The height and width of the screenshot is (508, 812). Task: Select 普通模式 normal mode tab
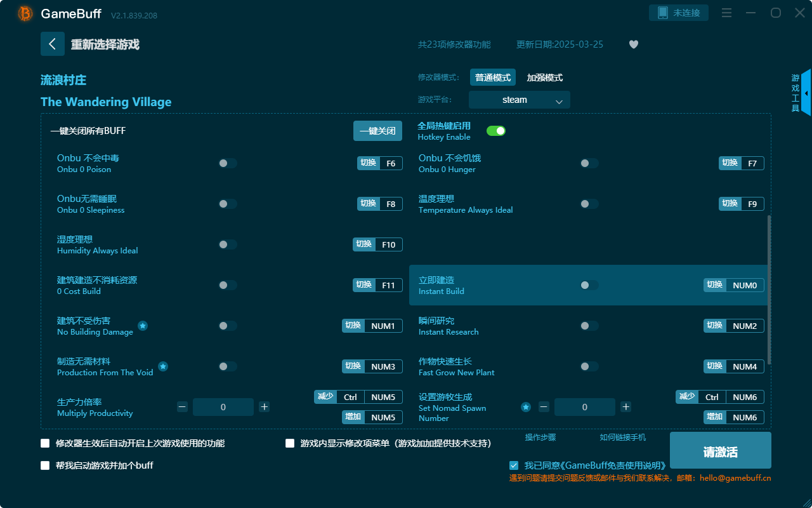click(493, 77)
